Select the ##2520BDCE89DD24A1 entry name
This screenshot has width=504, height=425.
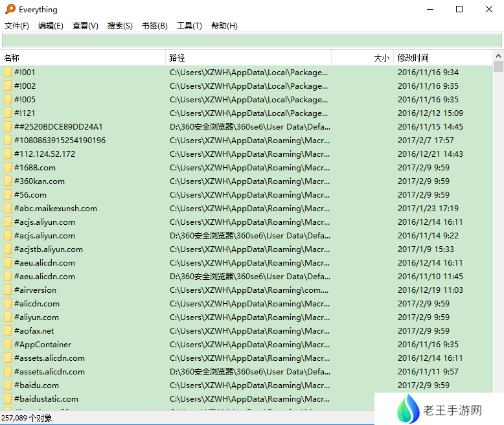[58, 127]
